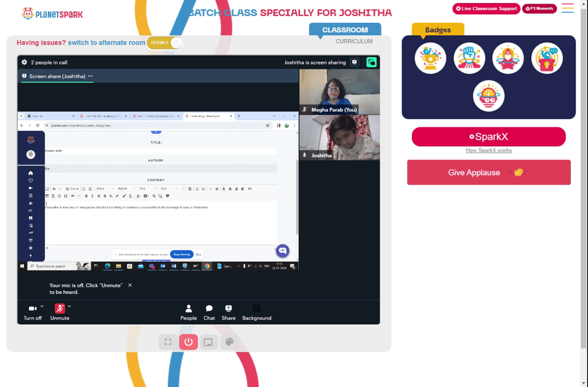The width and height of the screenshot is (588, 387).
Task: Open call settings gear icon
Action: click(24, 62)
